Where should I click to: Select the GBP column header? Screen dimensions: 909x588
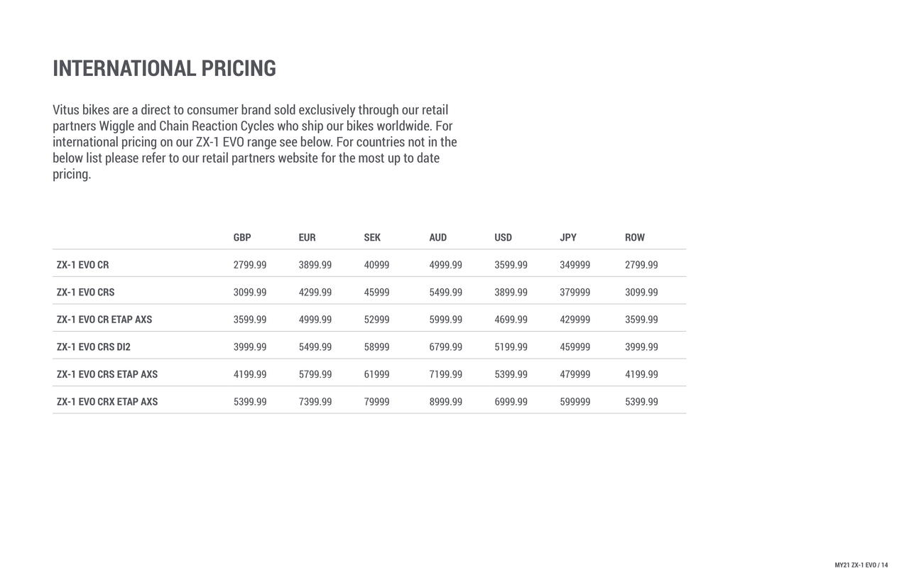click(x=242, y=237)
